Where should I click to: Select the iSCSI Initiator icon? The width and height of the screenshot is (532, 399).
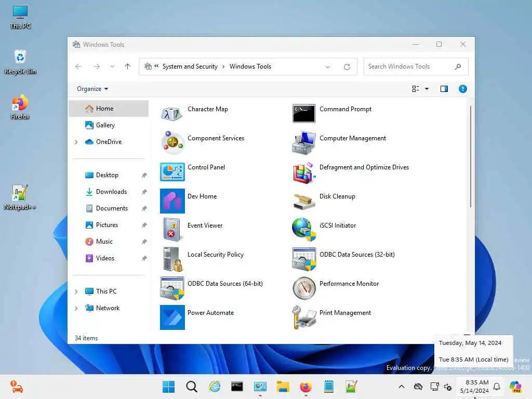[x=303, y=229]
